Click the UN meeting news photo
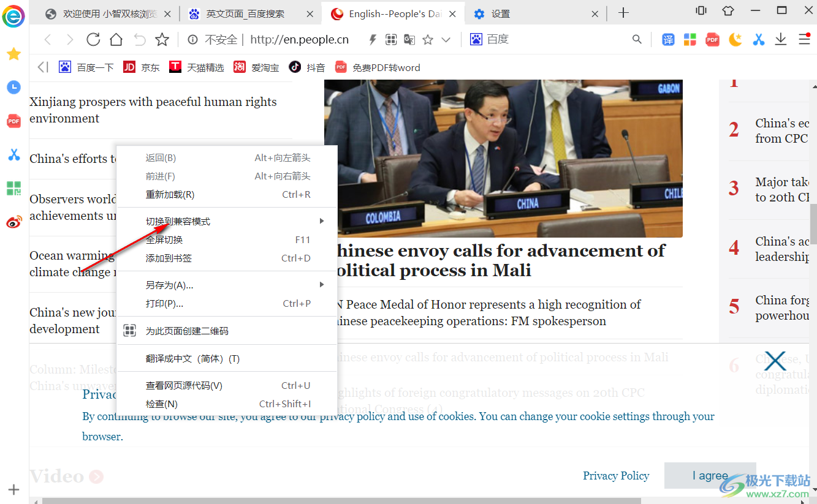Image resolution: width=817 pixels, height=504 pixels. coord(503,159)
